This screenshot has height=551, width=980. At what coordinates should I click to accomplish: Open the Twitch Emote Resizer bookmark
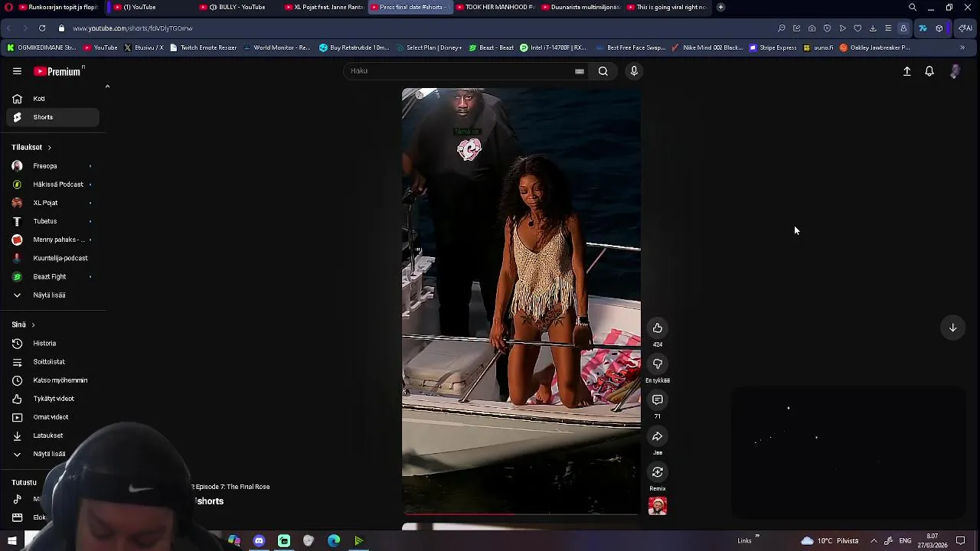204,47
